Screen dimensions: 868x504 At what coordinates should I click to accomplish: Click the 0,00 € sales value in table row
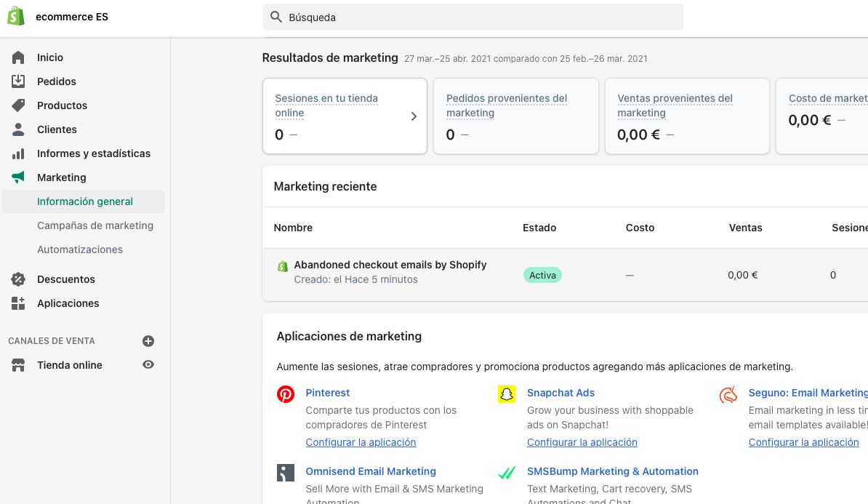coord(743,275)
